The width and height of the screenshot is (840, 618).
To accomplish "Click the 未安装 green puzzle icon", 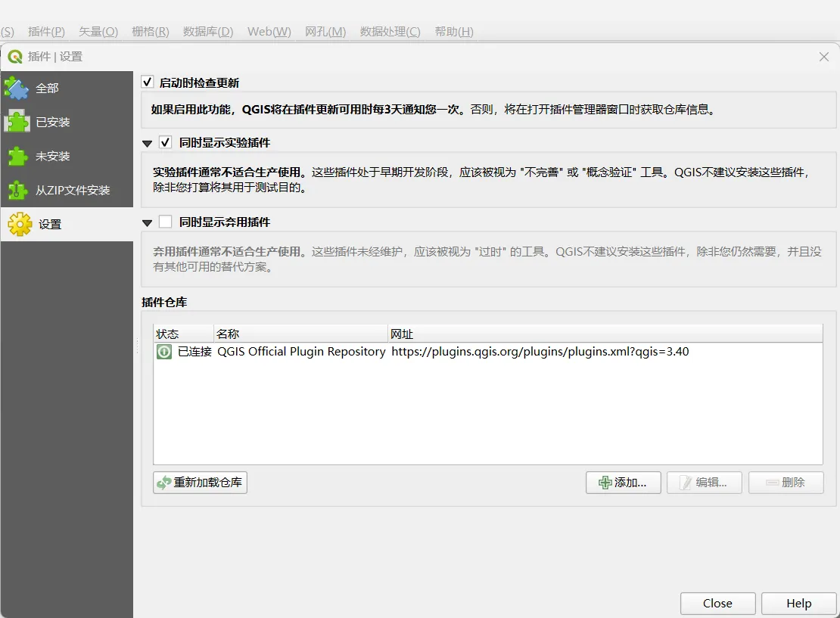I will [17, 156].
